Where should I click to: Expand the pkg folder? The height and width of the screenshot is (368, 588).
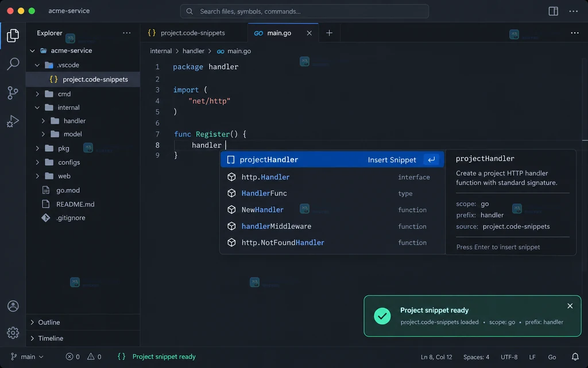coord(37,148)
